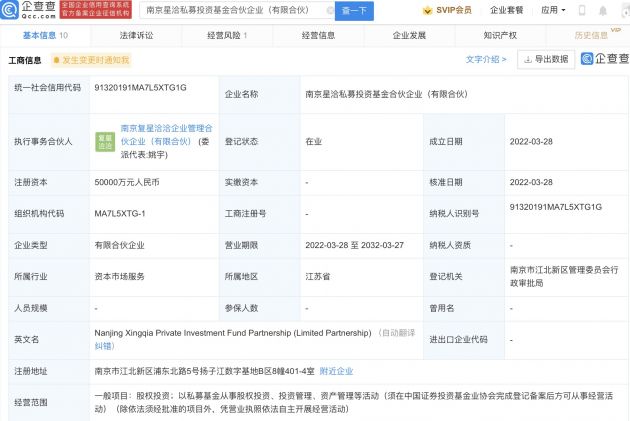
Task: Switch to 法律诉讼 tab
Action: pos(136,35)
